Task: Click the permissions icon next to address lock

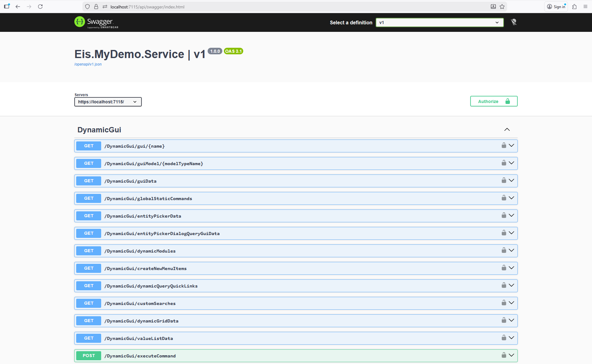Action: tap(105, 7)
